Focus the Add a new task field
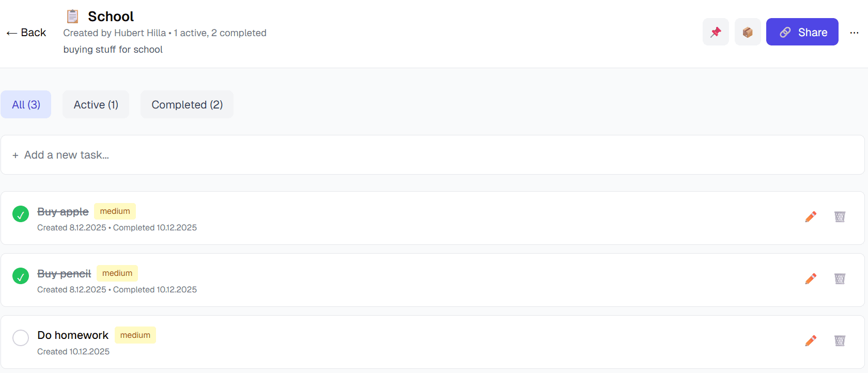Screen dimensions: 868x373 click(x=432, y=155)
